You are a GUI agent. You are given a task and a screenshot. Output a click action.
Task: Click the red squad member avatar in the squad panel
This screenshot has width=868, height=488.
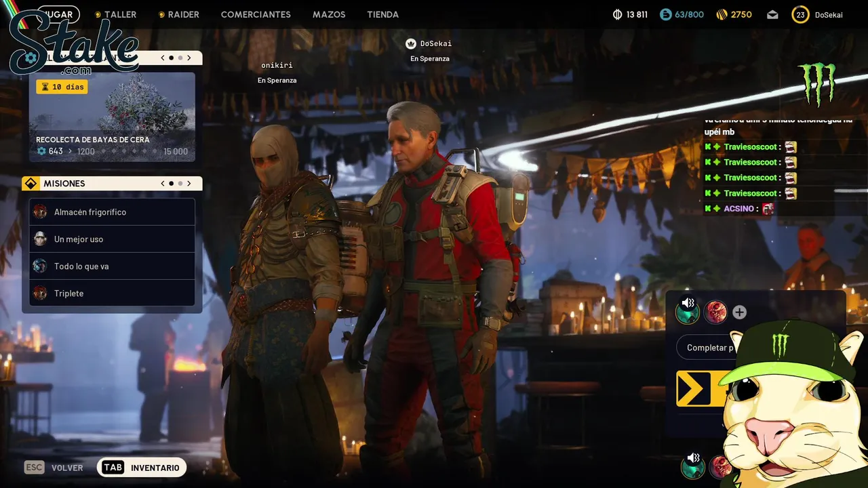pos(715,312)
